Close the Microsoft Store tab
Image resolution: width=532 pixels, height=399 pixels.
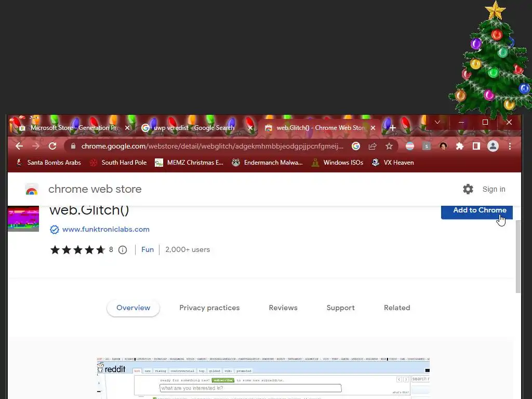tap(127, 128)
